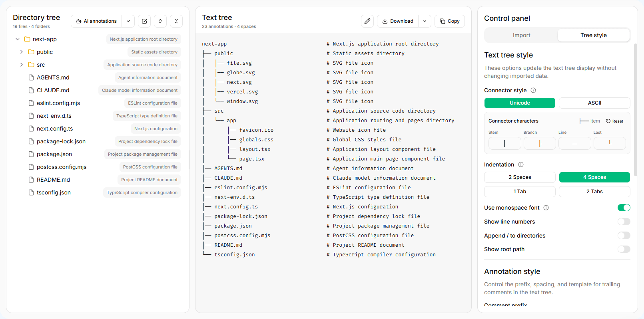
Task: Click the Download arrow icon
Action: (385, 21)
